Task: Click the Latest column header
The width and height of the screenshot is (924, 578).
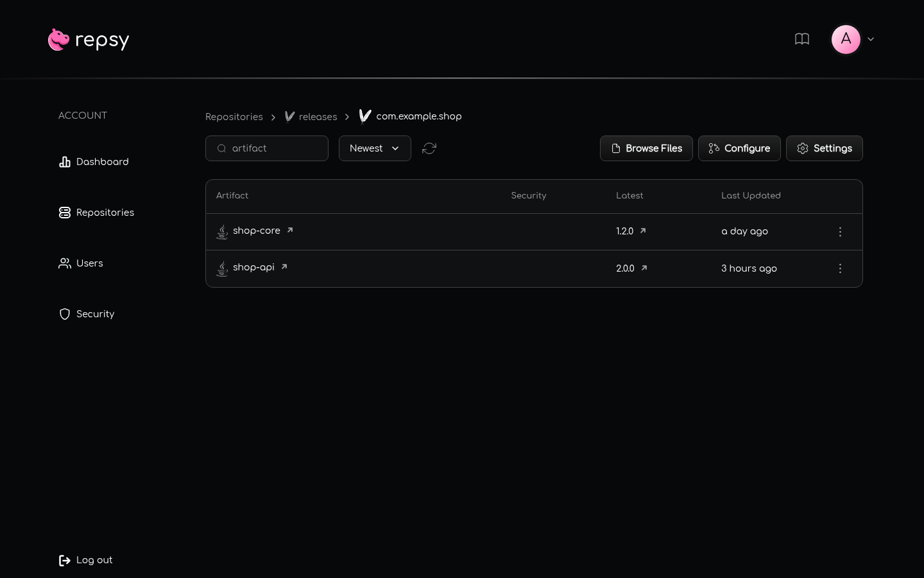Action: 629,196
